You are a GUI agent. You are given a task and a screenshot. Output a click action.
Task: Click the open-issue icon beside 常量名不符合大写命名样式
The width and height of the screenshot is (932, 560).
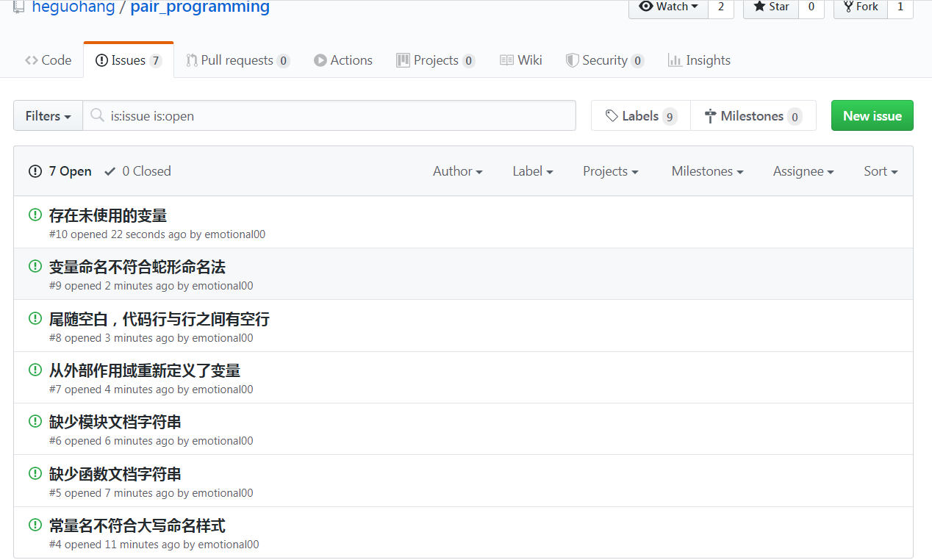(35, 525)
